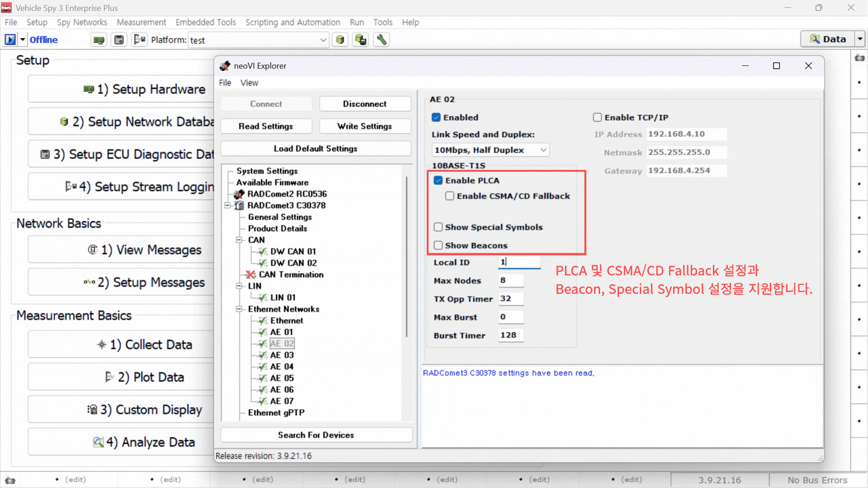Click the yellow network database toolbar icon
The width and height of the screenshot is (868, 488).
[340, 40]
